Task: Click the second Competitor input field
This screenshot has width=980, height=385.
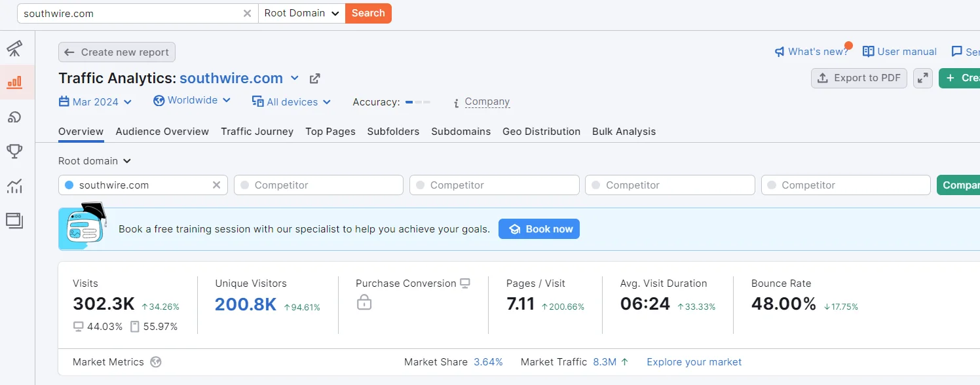Action: (494, 185)
